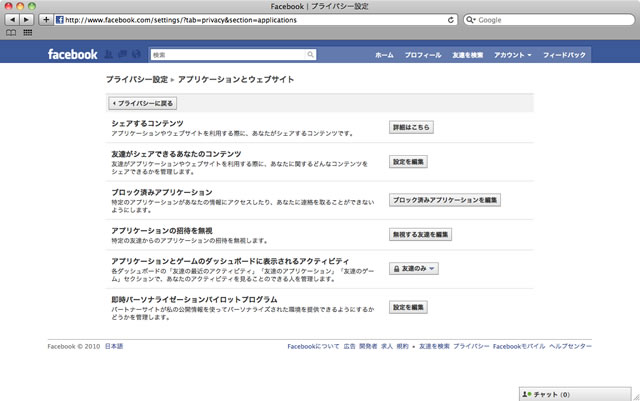Click the Facebook favicon in the address bar
Image resolution: width=640 pixels, height=401 pixels.
point(60,20)
